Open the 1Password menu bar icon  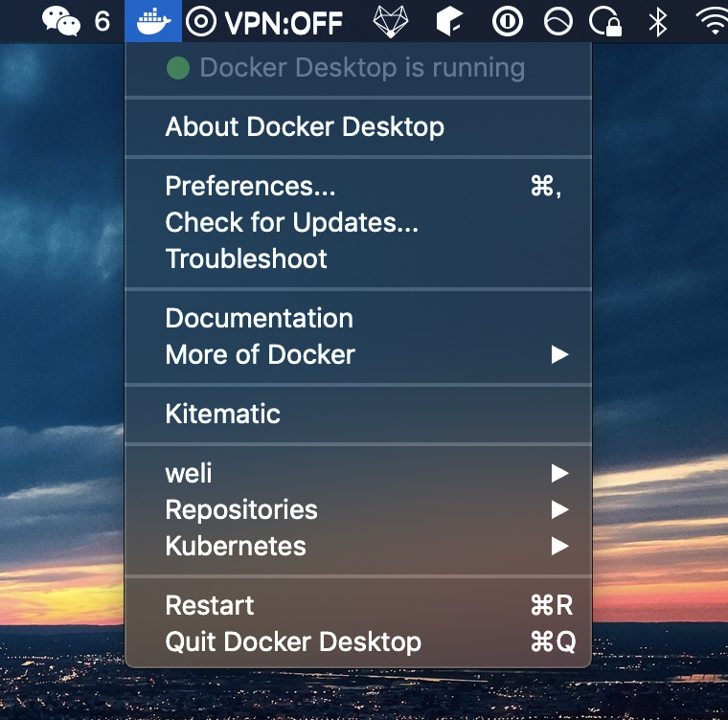508,21
